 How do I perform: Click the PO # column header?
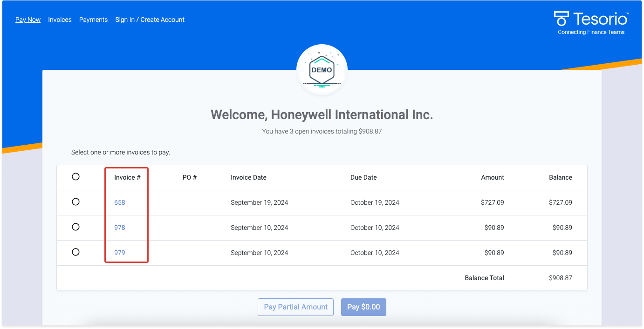click(189, 177)
